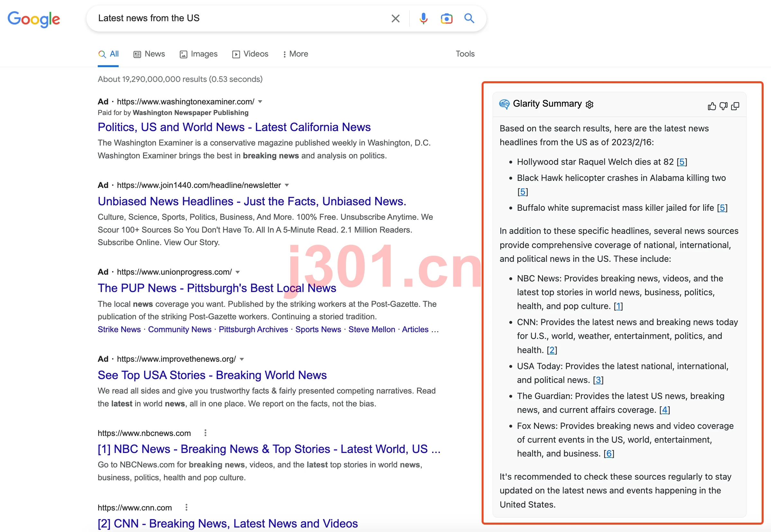The image size is (771, 532).
Task: Click the https://www.nbcnews.com URL text
Action: pyautogui.click(x=144, y=433)
